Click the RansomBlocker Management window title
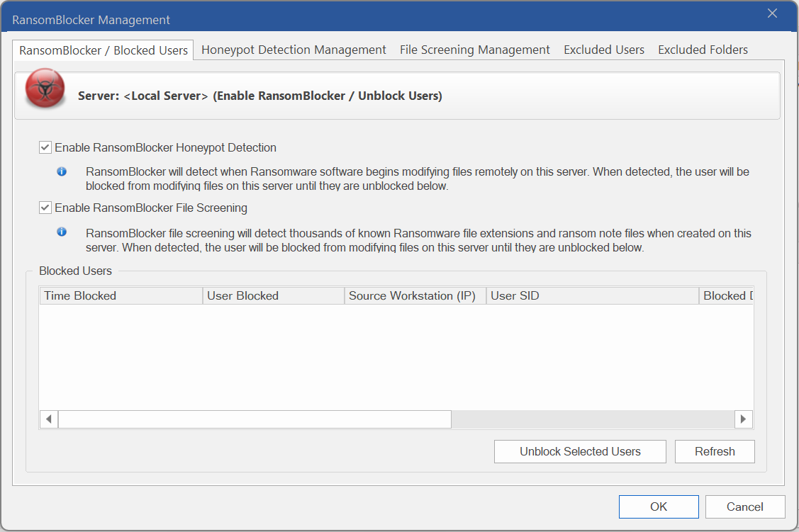This screenshot has height=532, width=799. point(91,20)
